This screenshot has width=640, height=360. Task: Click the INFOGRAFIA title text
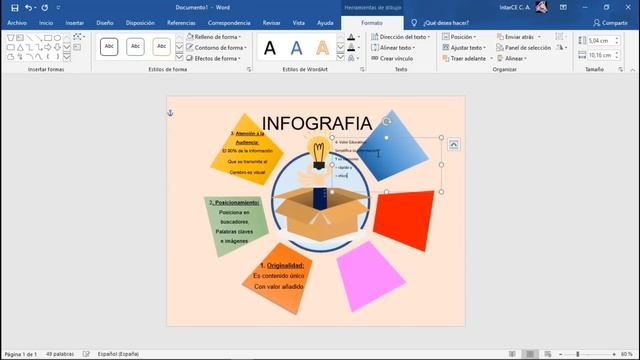coord(317,123)
